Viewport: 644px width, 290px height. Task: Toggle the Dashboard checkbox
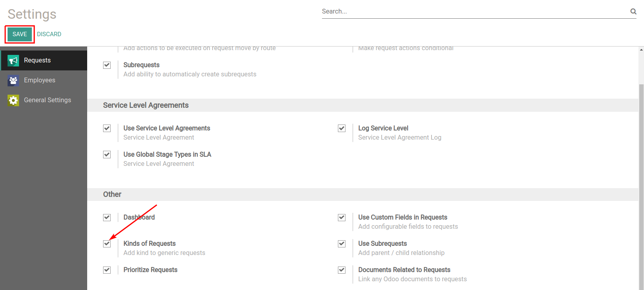(107, 217)
